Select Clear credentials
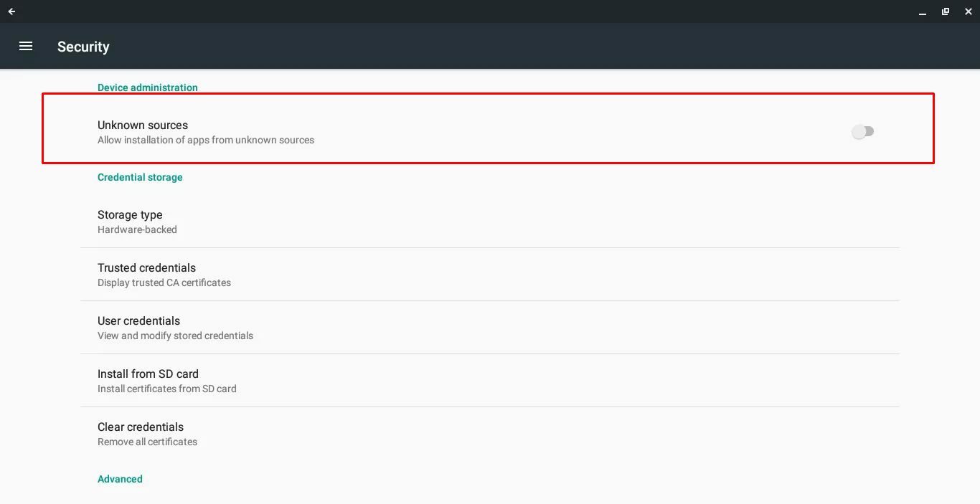The height and width of the screenshot is (504, 980). pos(489,434)
